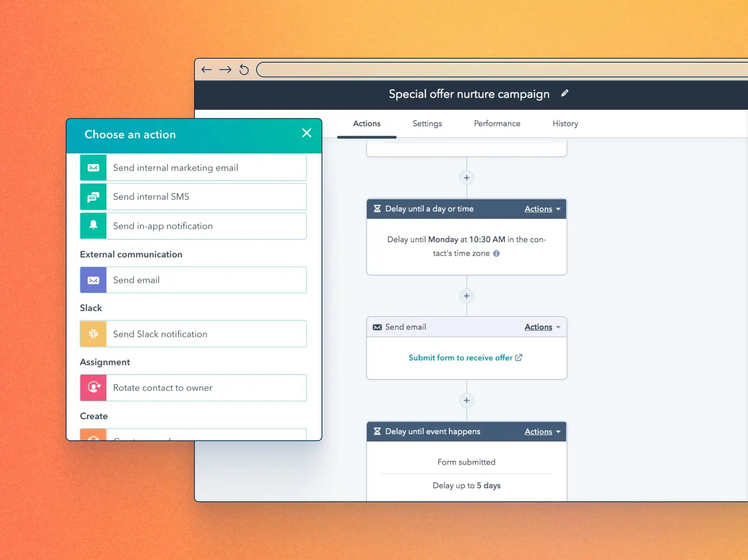Click the in-app notification bell icon
This screenshot has width=748, height=560.
[x=93, y=226]
